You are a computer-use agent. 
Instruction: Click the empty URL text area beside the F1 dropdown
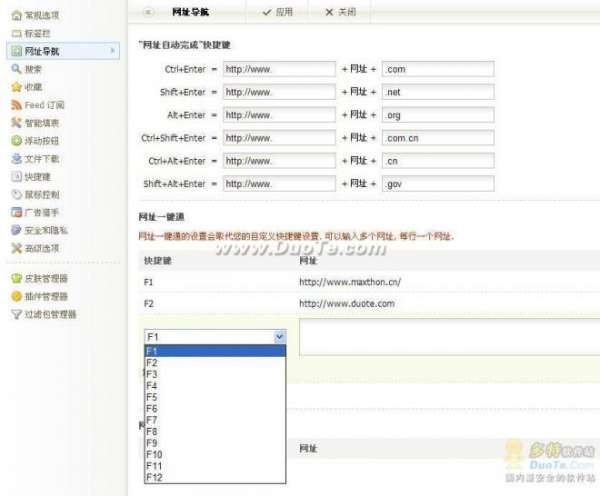click(x=449, y=337)
